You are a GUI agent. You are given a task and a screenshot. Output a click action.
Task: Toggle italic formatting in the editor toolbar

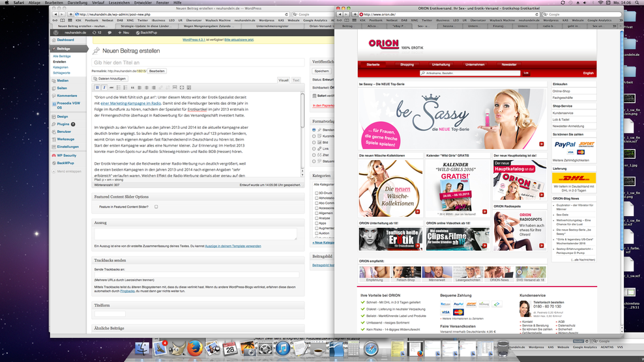(x=104, y=87)
